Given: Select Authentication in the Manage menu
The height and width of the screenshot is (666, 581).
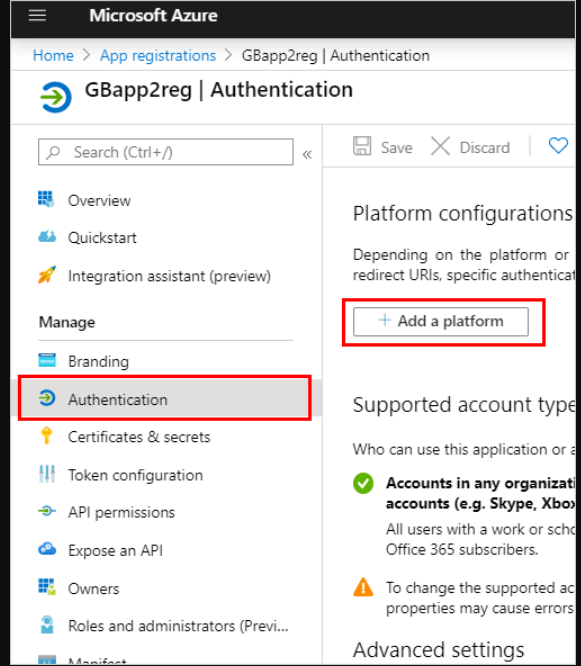Looking at the screenshot, I should (166, 399).
